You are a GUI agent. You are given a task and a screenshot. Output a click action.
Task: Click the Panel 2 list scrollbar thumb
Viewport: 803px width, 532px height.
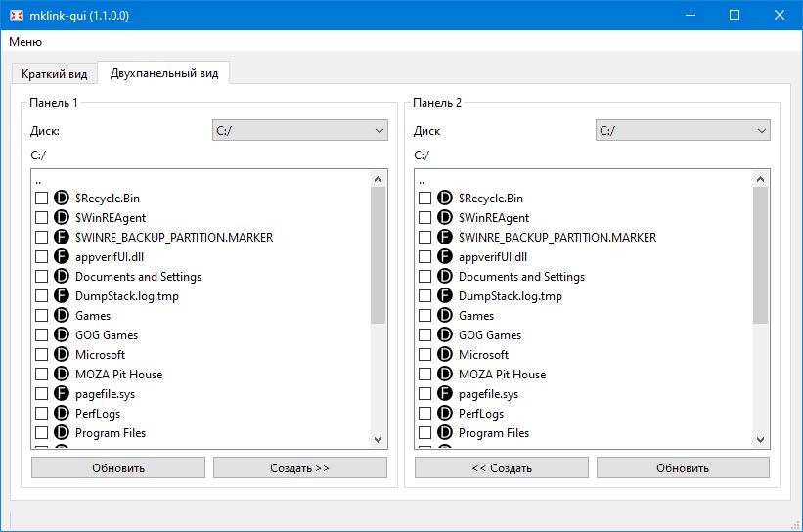[x=761, y=255]
